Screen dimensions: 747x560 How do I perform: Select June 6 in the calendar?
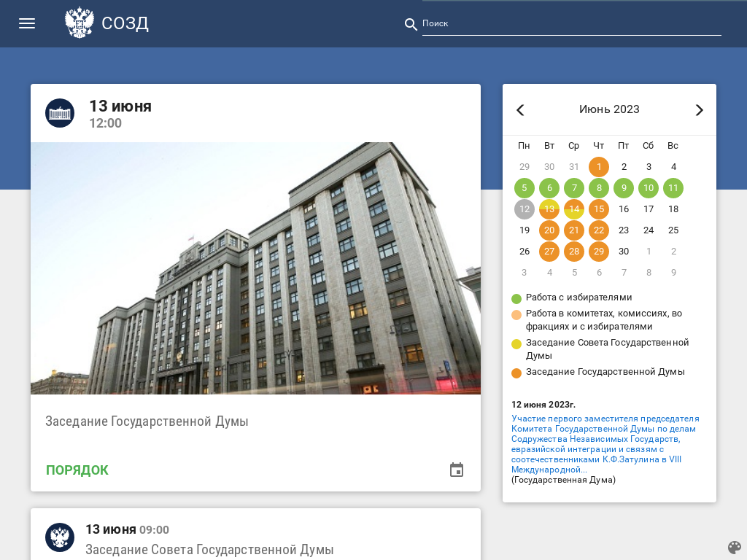(549, 188)
